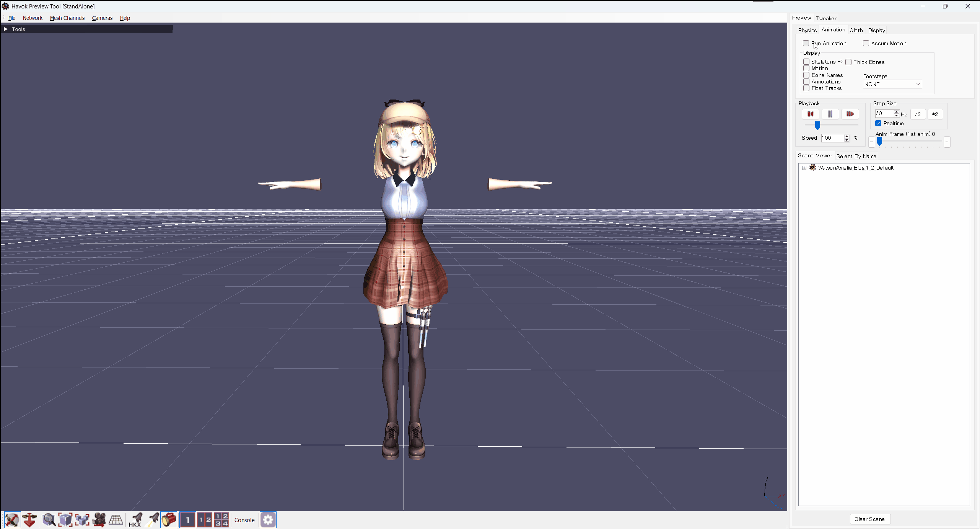The width and height of the screenshot is (980, 529).
Task: Open the gear settings icon
Action: pyautogui.click(x=268, y=520)
